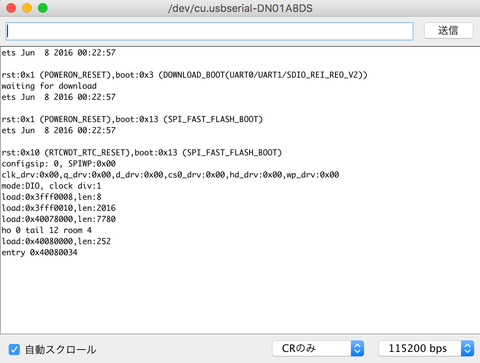Image resolution: width=480 pixels, height=363 pixels.
Task: Click the 送信 send button
Action: 448,31
